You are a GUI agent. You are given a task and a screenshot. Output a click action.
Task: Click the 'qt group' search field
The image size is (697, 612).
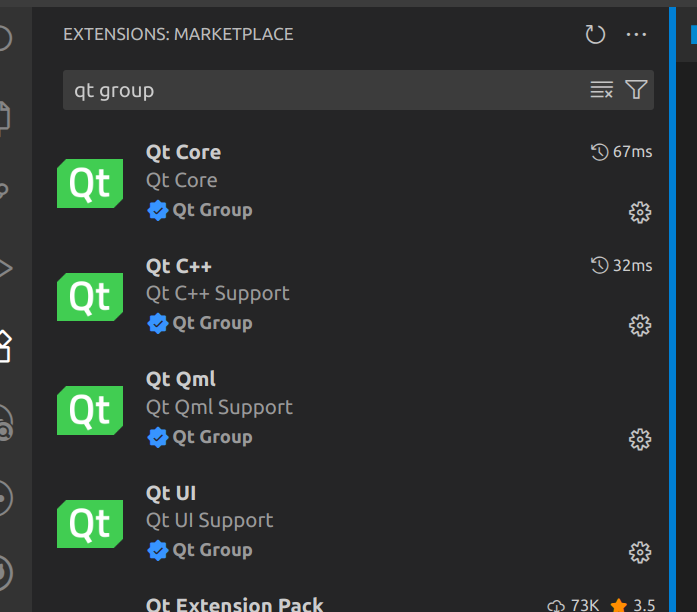320,90
